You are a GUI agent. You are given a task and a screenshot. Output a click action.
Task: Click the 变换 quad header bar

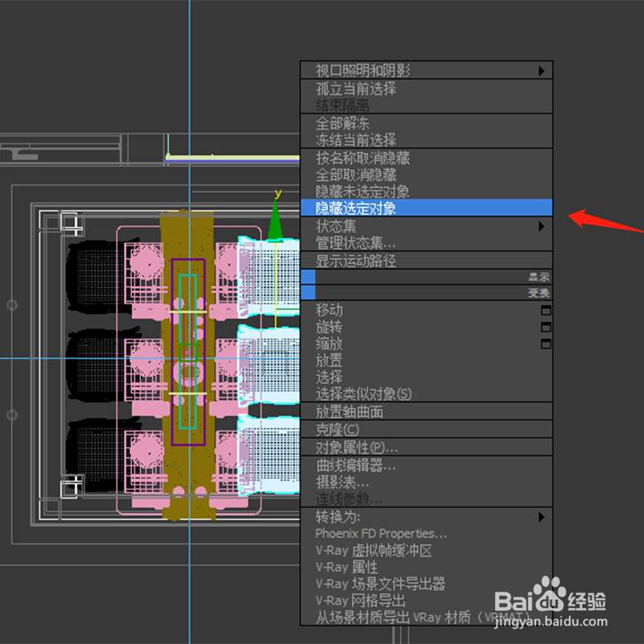pos(427,293)
